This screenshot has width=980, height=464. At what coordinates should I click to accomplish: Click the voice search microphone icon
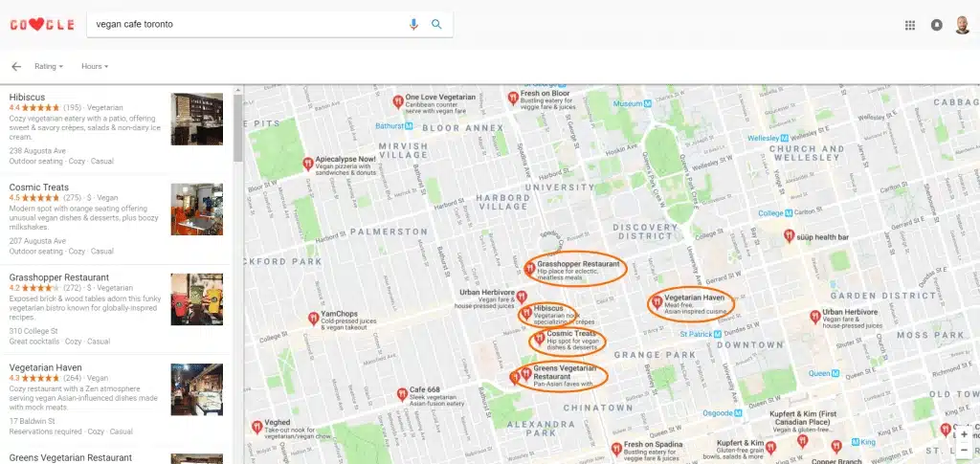point(413,24)
